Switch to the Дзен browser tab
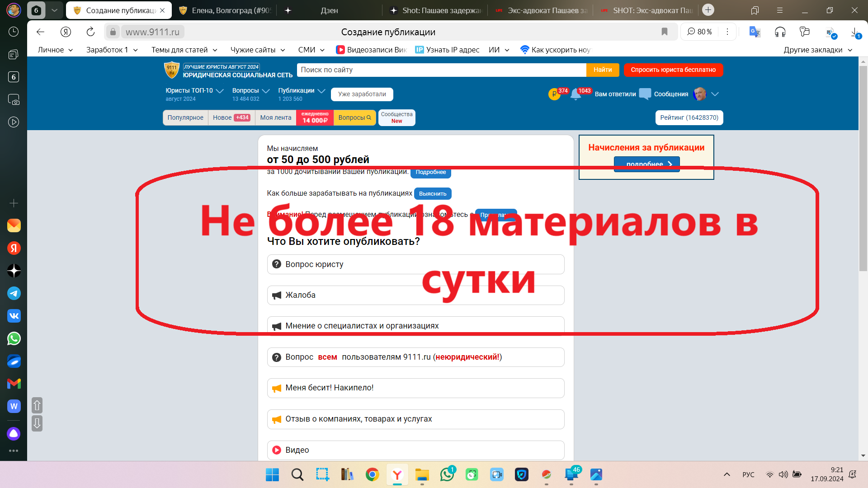This screenshot has width=868, height=488. tap(329, 10)
